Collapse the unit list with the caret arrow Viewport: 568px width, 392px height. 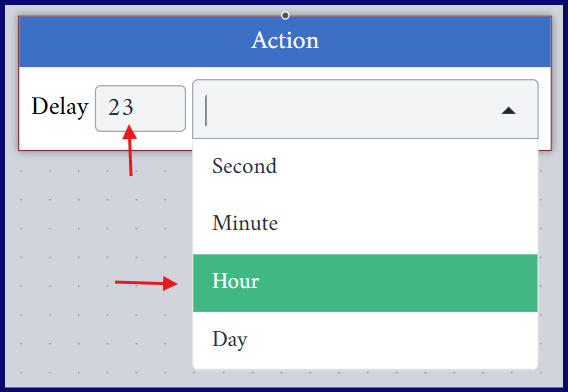click(508, 110)
